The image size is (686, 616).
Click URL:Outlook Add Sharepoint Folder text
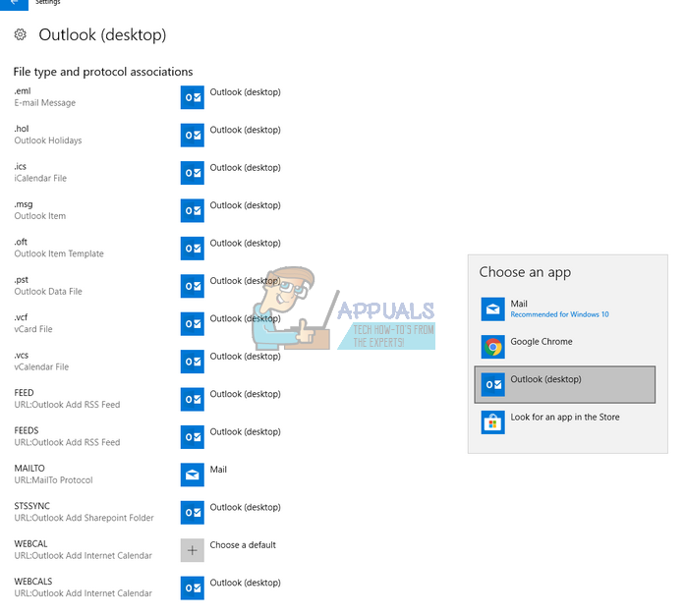[x=84, y=518]
